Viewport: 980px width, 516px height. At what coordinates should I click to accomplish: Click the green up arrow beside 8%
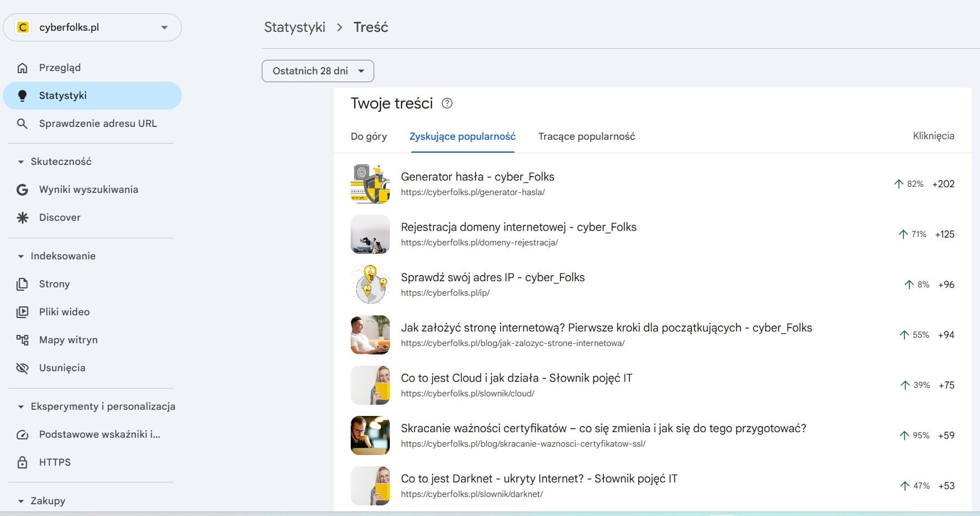(909, 285)
